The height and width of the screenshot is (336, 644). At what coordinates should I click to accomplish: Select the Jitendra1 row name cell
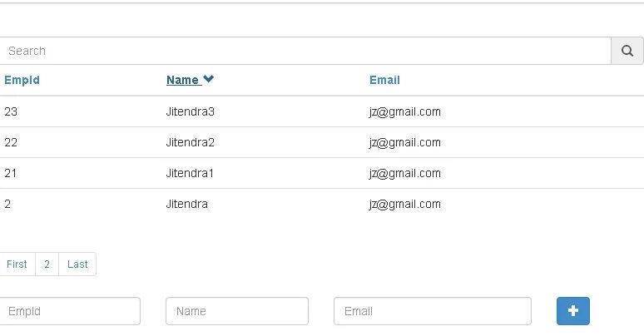tap(191, 173)
